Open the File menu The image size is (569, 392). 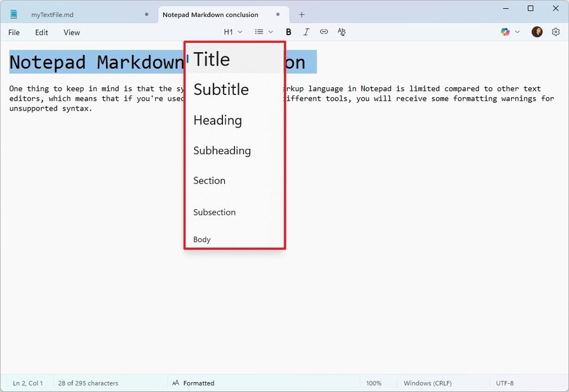point(13,32)
